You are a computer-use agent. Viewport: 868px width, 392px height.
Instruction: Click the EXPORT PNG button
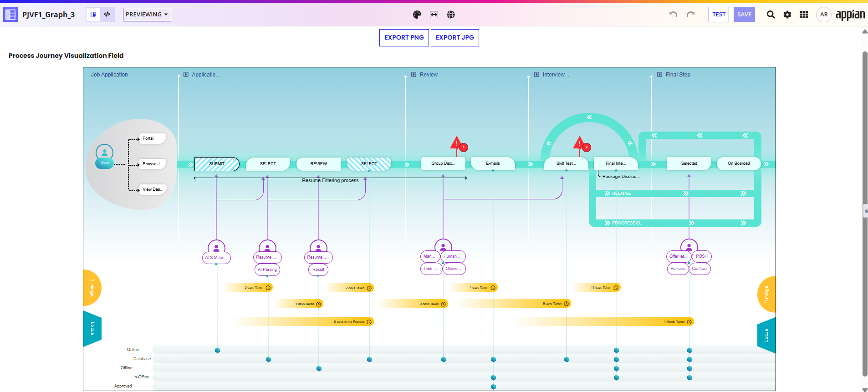pos(404,38)
